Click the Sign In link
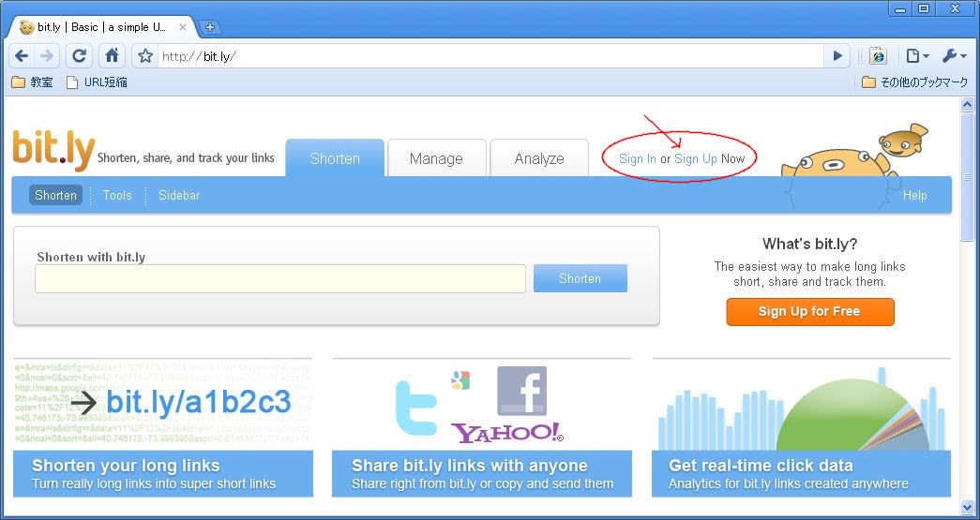 [638, 158]
